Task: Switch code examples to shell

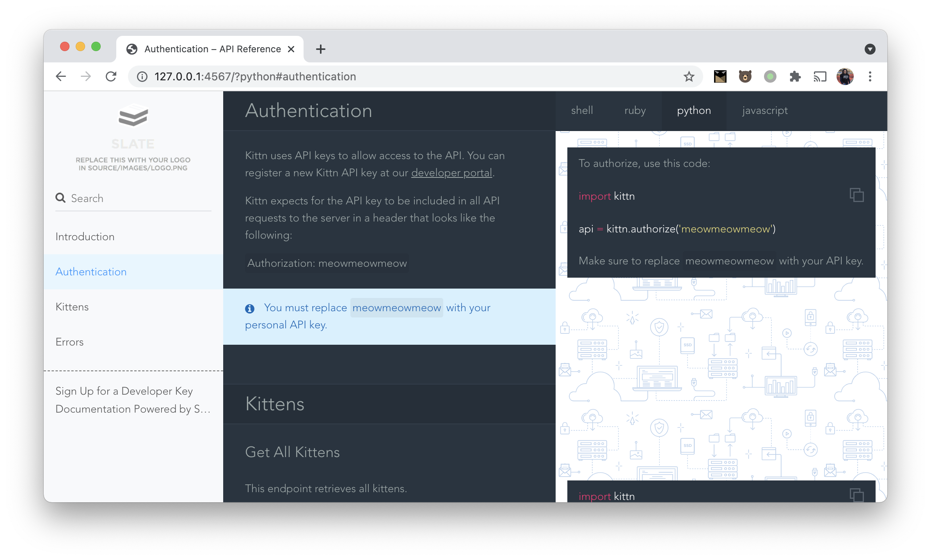Action: 582,110
